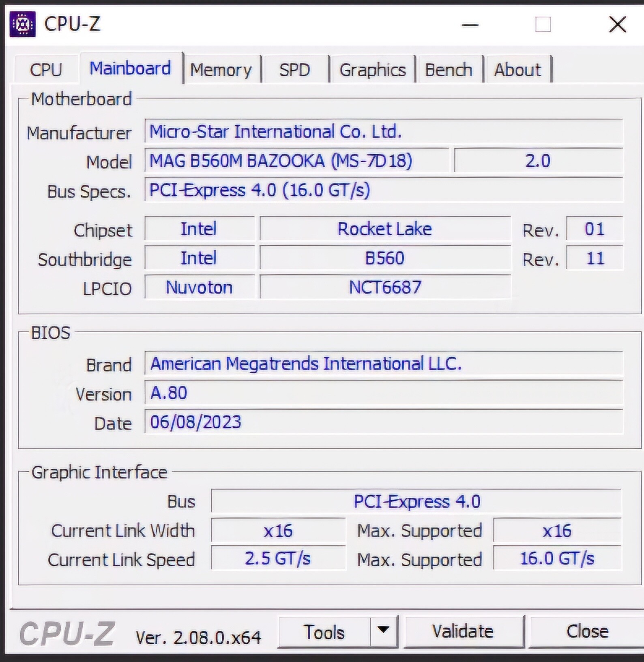Click the BIOS Version label

coord(103,394)
